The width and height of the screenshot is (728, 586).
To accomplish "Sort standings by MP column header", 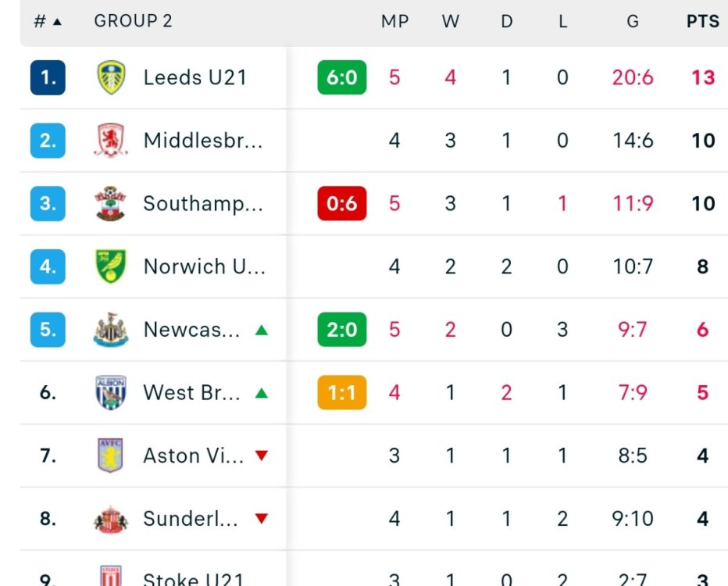I will click(x=394, y=22).
